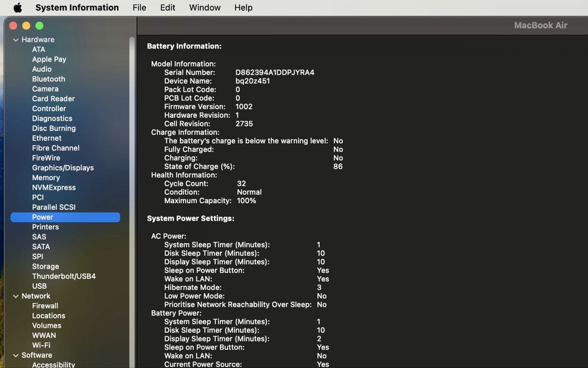Select Wi-Fi under Network
The height and width of the screenshot is (368, 588).
point(41,346)
